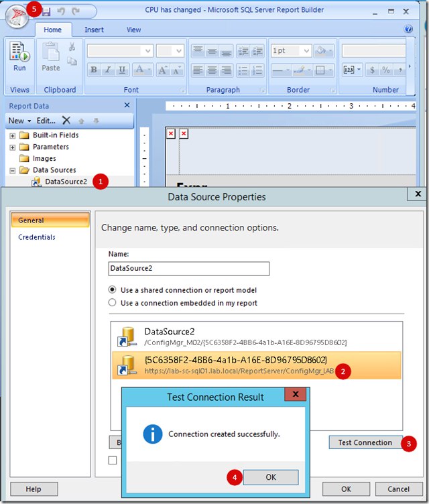Cancel the Data Source Properties dialog

point(399,489)
